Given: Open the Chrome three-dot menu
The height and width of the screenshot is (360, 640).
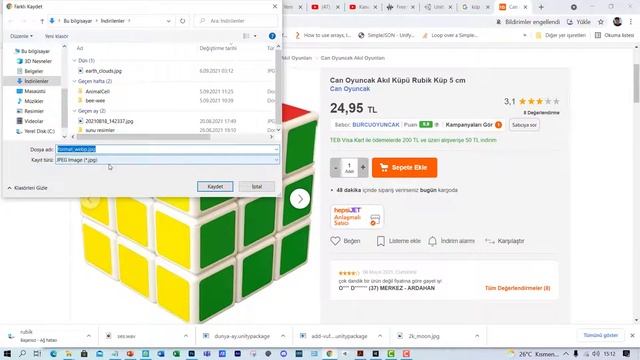Looking at the screenshot, I should [631, 22].
